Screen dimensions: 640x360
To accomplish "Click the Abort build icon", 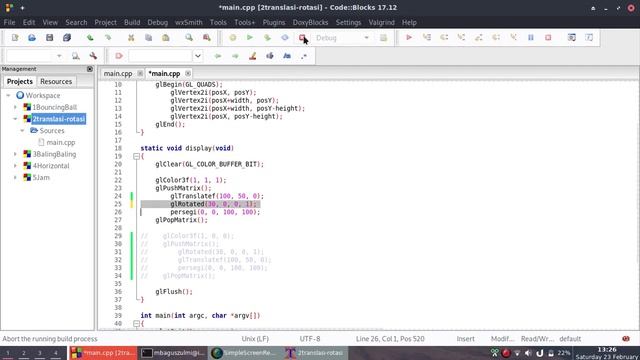I will [x=302, y=38].
